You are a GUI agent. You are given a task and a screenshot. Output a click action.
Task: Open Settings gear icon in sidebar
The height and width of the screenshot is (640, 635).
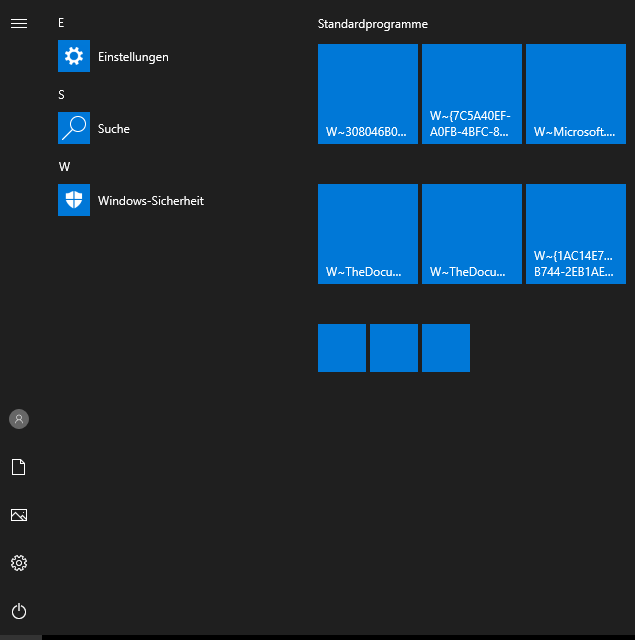pos(19,563)
